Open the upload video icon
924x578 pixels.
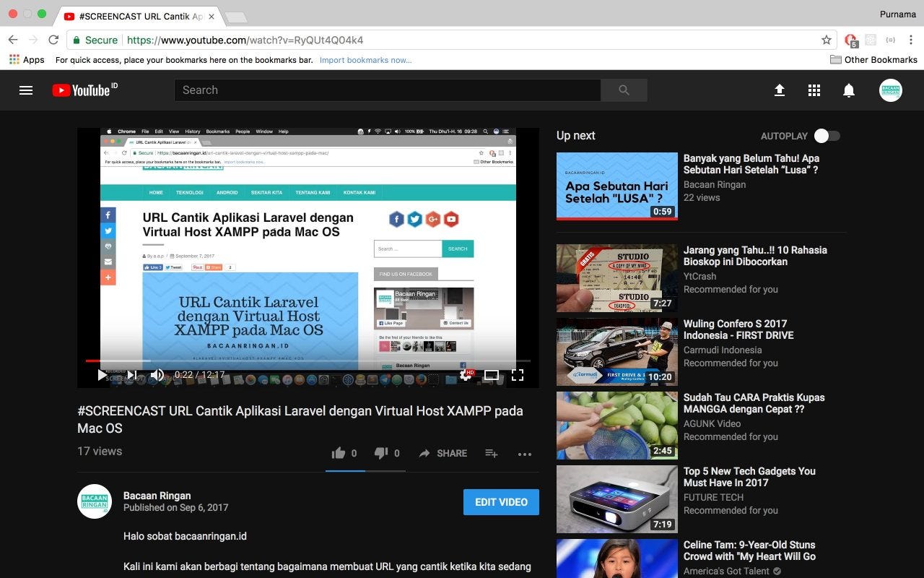coord(780,90)
